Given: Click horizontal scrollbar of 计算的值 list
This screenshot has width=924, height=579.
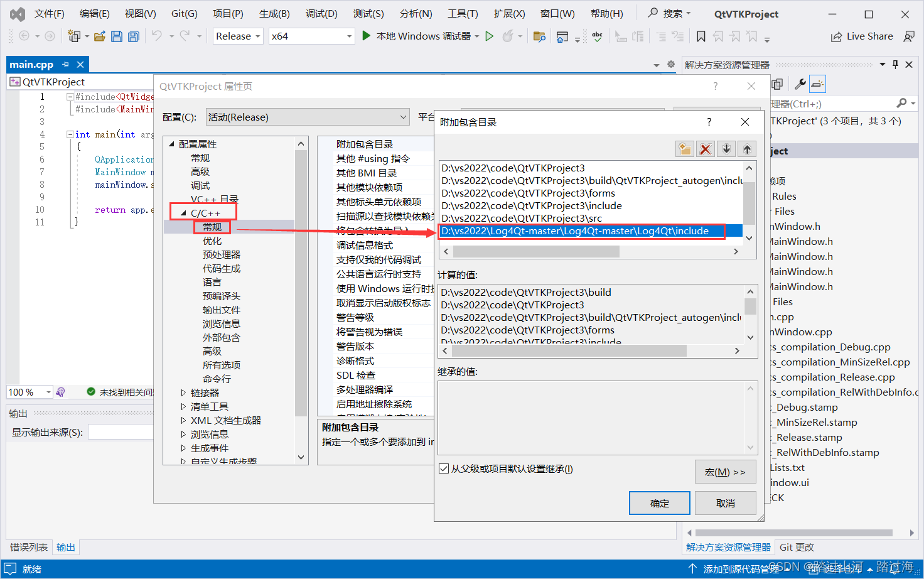Looking at the screenshot, I should point(569,350).
